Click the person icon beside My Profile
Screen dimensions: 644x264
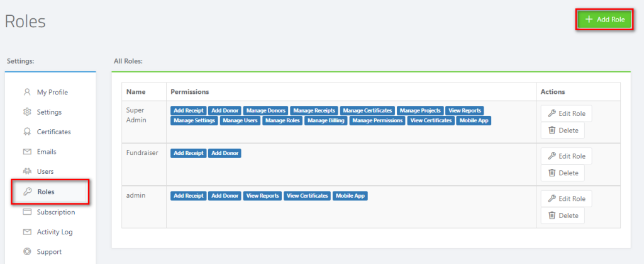27,92
